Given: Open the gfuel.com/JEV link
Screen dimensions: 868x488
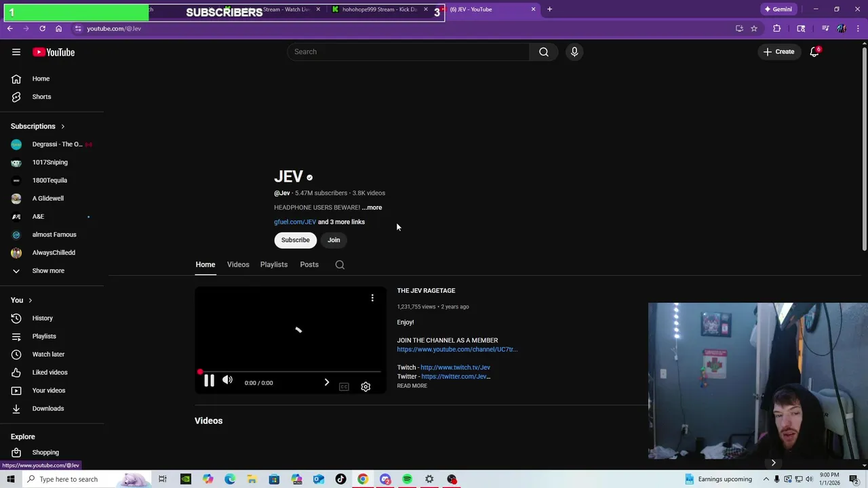Looking at the screenshot, I should [295, 222].
